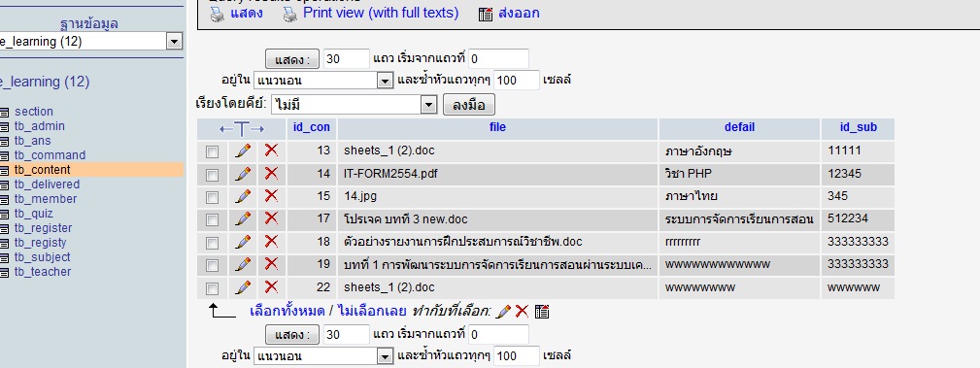Click e_learning (12) database heading link
Image resolution: width=980 pixels, height=368 pixels.
[45, 82]
